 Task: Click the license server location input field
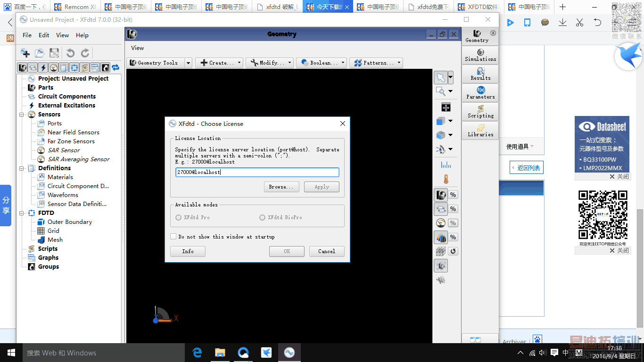tap(257, 173)
